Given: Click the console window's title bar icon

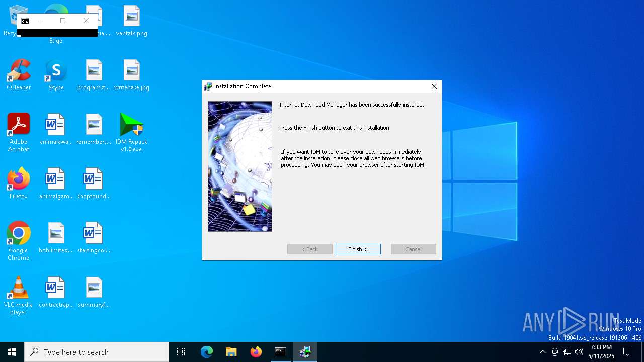Looking at the screenshot, I should (x=25, y=21).
